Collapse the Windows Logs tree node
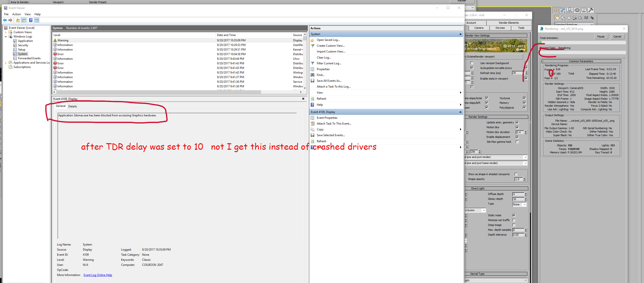This screenshot has width=644, height=283. (6, 37)
